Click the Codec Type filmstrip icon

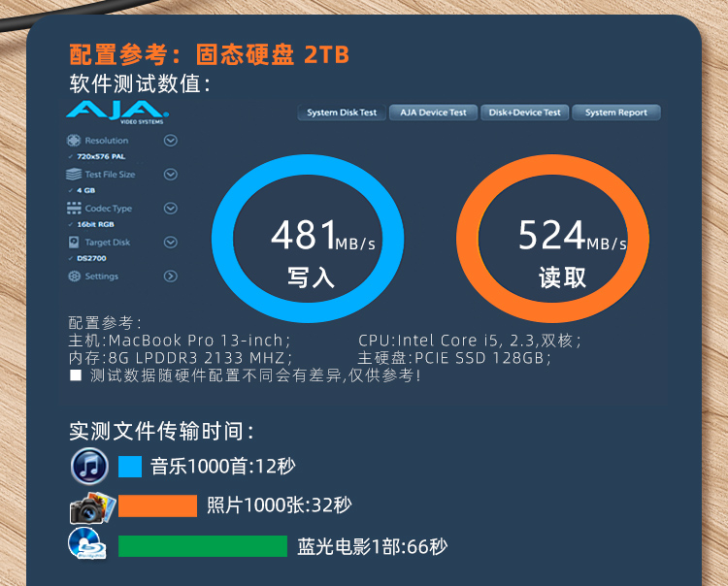pyautogui.click(x=74, y=208)
